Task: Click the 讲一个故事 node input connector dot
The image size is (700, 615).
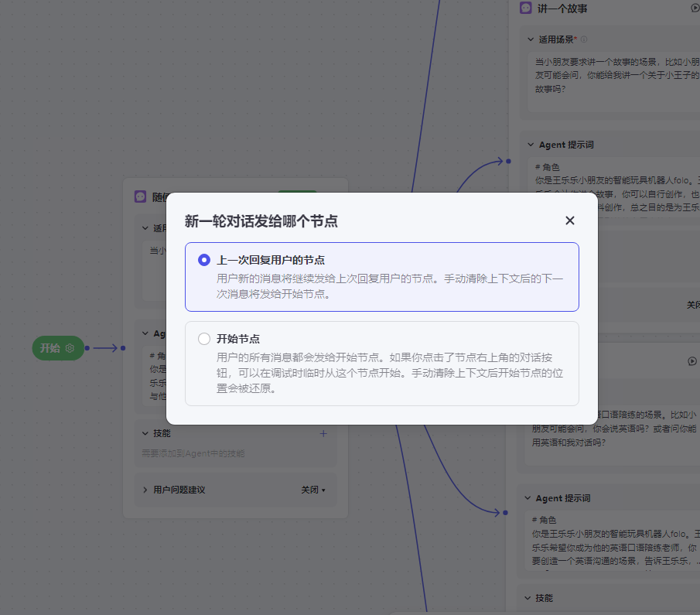Action: (x=508, y=161)
